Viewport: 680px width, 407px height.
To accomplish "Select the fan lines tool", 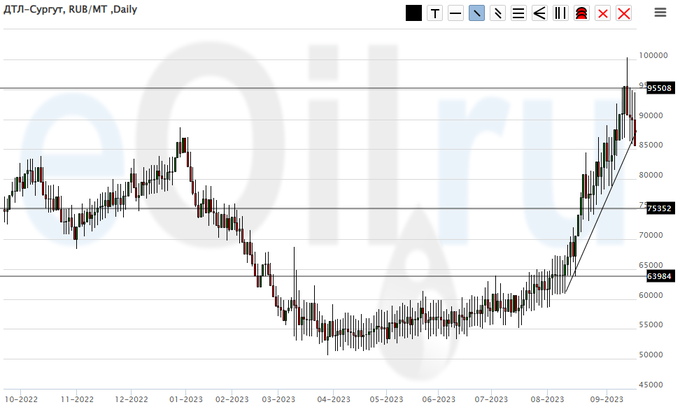I will pyautogui.click(x=540, y=13).
